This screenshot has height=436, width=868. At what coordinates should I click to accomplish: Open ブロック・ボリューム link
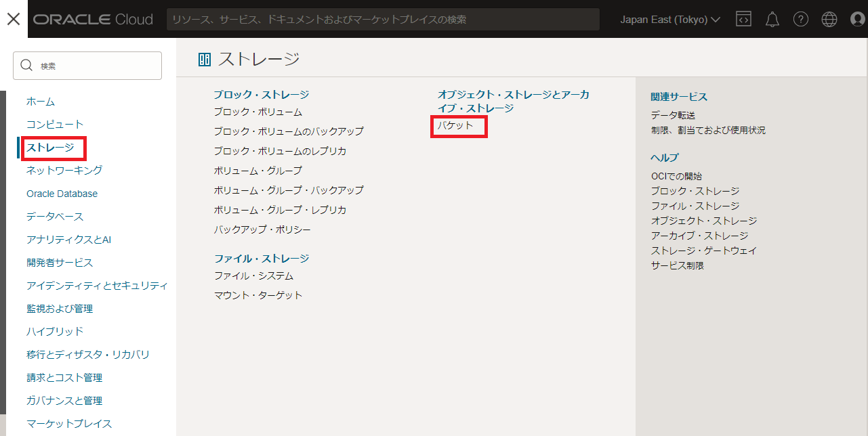tap(257, 112)
